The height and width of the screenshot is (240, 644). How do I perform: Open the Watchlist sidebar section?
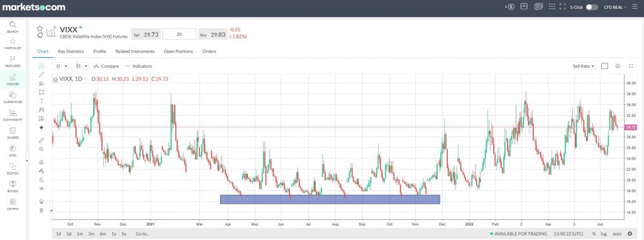(x=13, y=43)
